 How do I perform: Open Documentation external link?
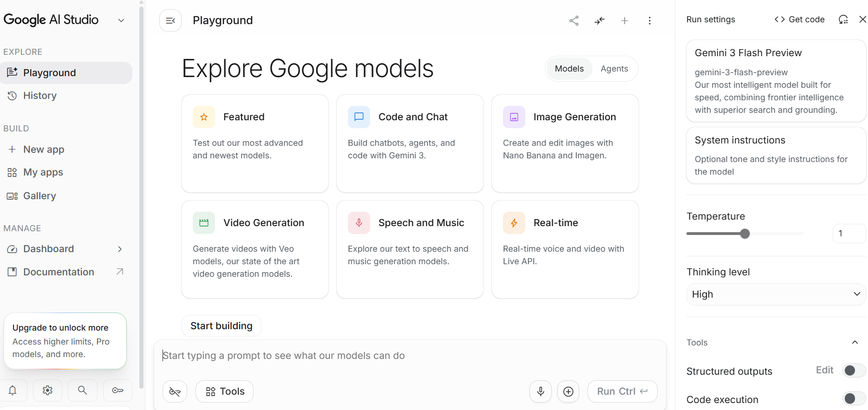point(66,272)
